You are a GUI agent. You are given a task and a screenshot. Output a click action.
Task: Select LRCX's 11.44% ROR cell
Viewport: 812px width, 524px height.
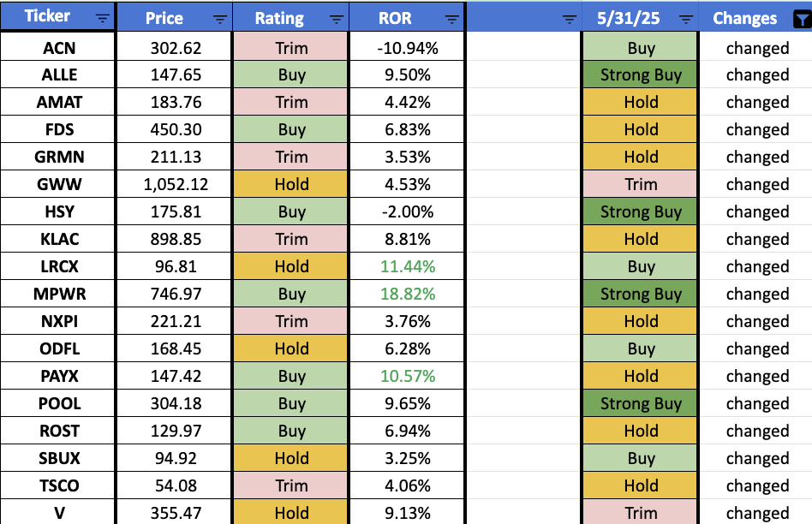407,266
